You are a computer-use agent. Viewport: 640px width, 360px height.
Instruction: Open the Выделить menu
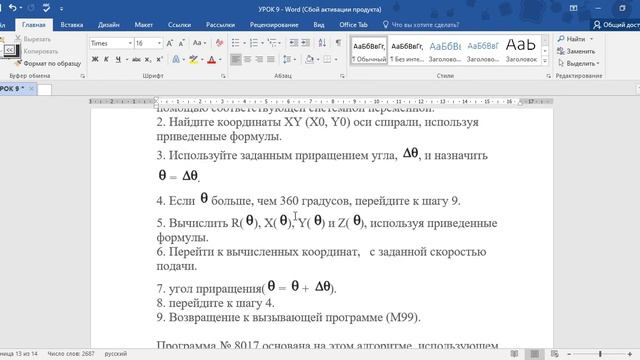tap(578, 64)
